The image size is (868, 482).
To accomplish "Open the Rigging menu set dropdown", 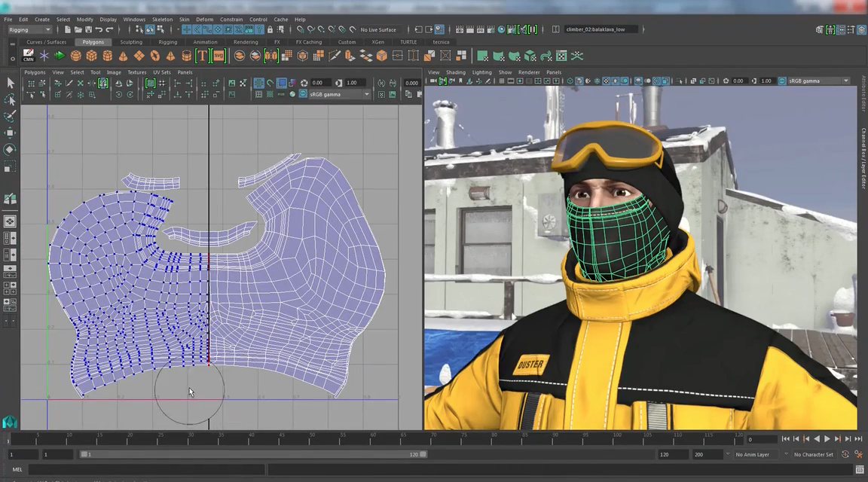I will 29,29.
